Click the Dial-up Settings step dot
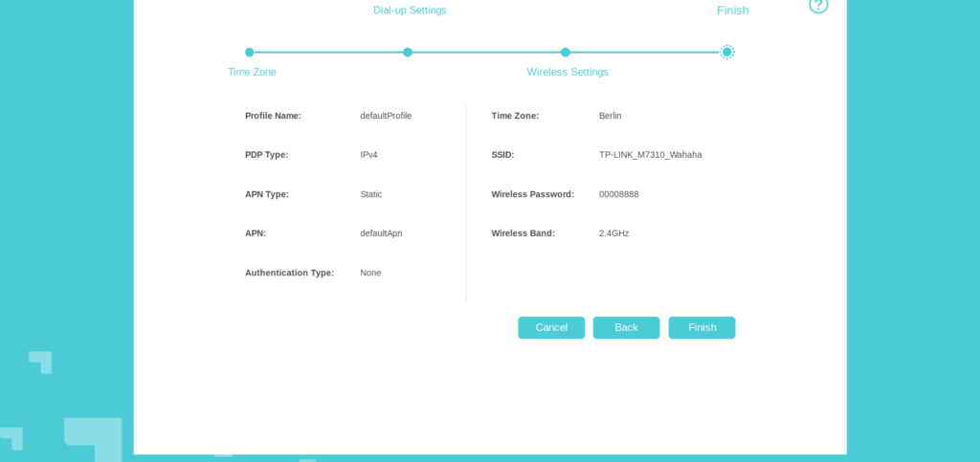Screen dimensions: 980x462 [x=408, y=53]
